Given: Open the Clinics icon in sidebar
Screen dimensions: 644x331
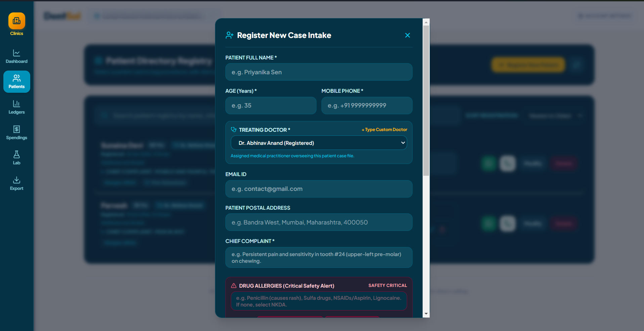Looking at the screenshot, I should [16, 21].
